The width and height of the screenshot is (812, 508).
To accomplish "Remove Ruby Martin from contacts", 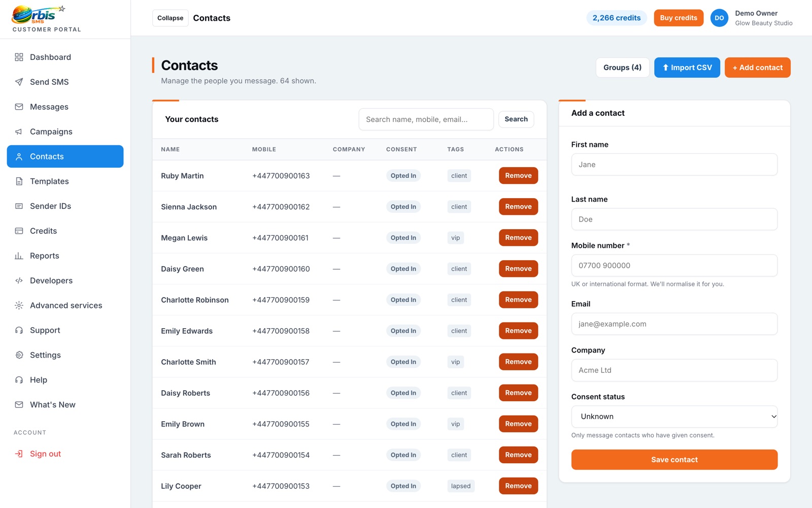I will point(518,176).
